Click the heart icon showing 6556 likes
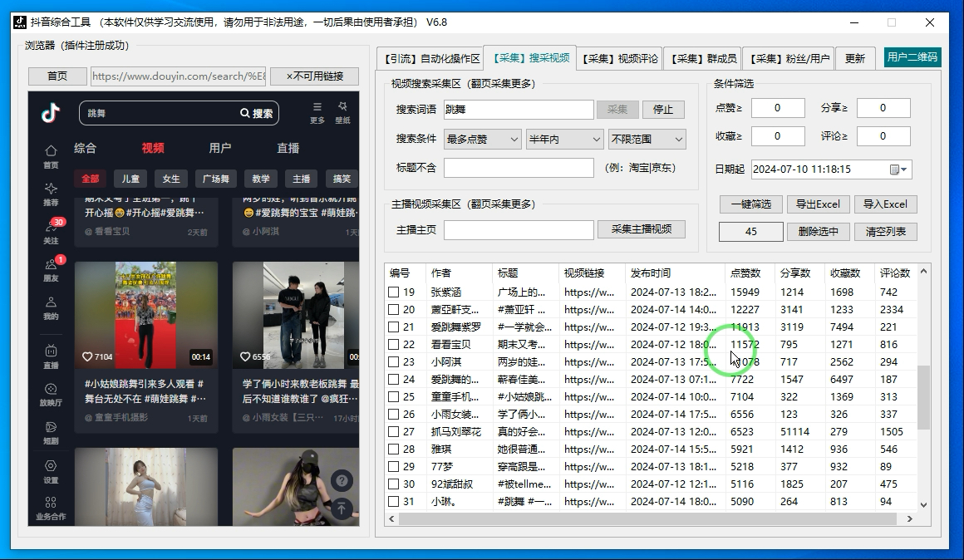The width and height of the screenshot is (964, 560). 244,356
